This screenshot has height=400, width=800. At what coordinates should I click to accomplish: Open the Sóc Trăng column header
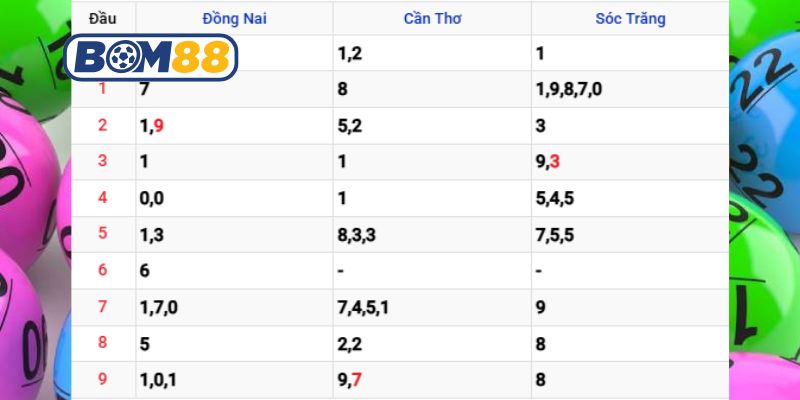click(629, 18)
